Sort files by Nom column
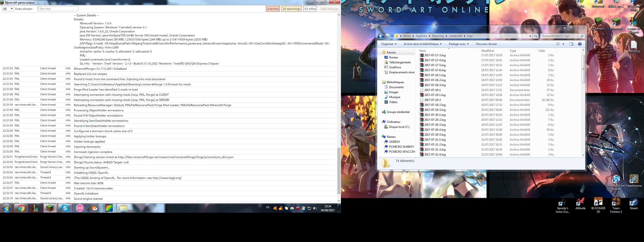This screenshot has height=242, width=644. 449,51
